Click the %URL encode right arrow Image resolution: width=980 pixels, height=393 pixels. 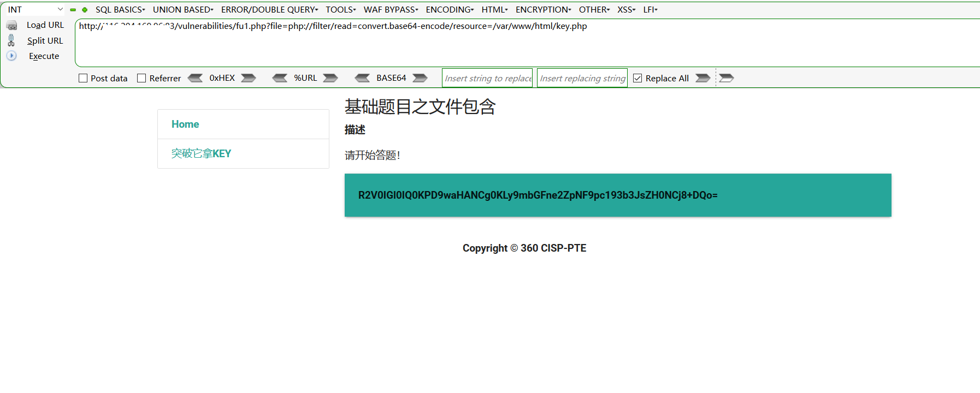(330, 78)
